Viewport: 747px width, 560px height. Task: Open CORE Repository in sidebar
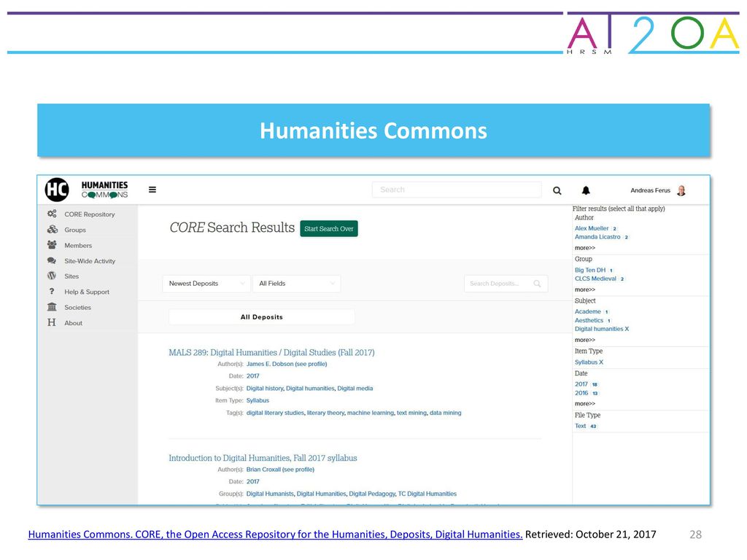pos(90,214)
